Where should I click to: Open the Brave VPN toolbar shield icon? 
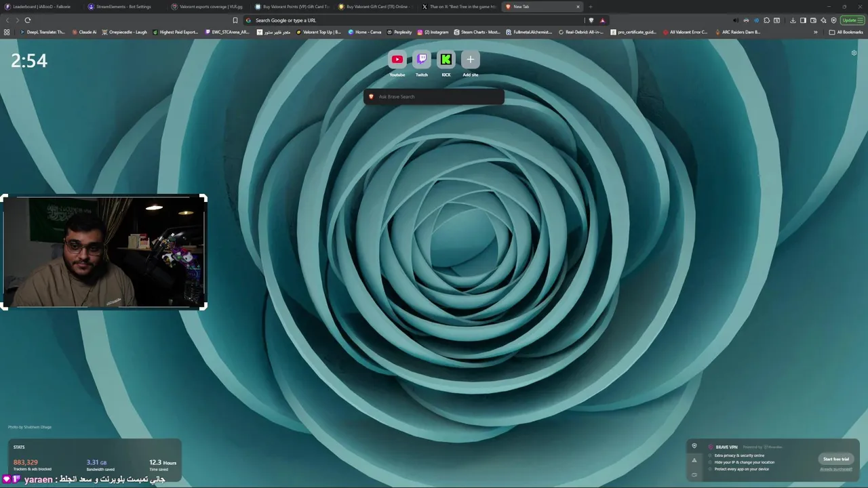833,20
